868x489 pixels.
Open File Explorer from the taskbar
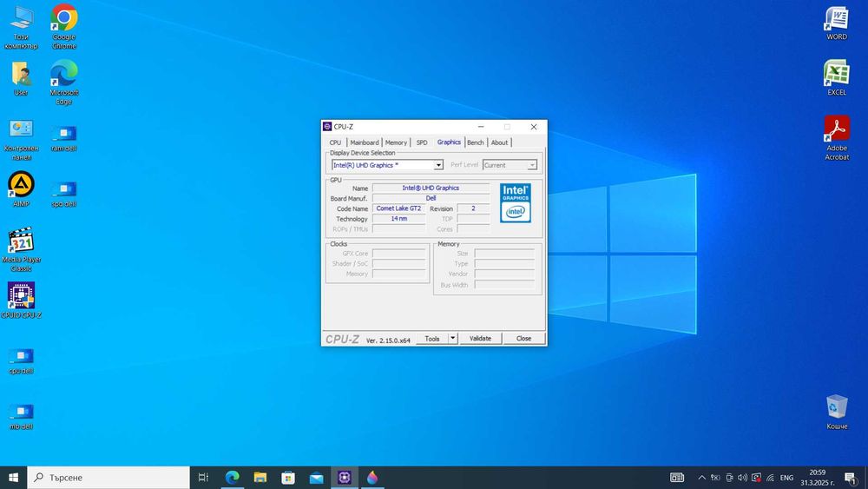pos(260,478)
